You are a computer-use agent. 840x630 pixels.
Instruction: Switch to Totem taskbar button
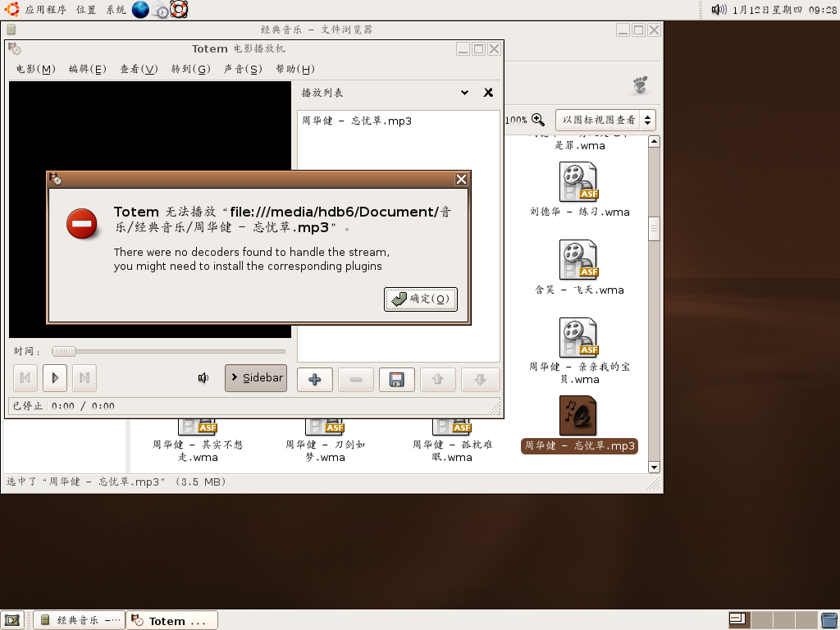point(172,620)
